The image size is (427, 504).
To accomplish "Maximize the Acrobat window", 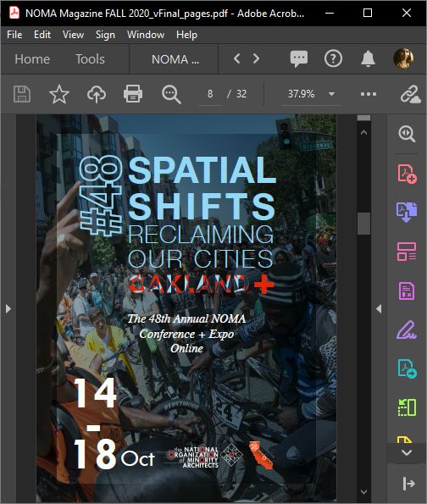I will click(368, 13).
